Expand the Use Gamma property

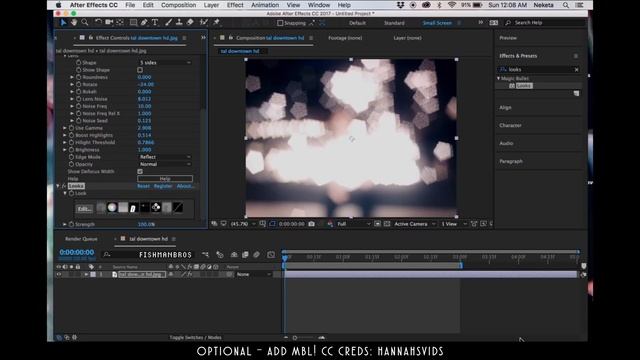pyautogui.click(x=64, y=128)
